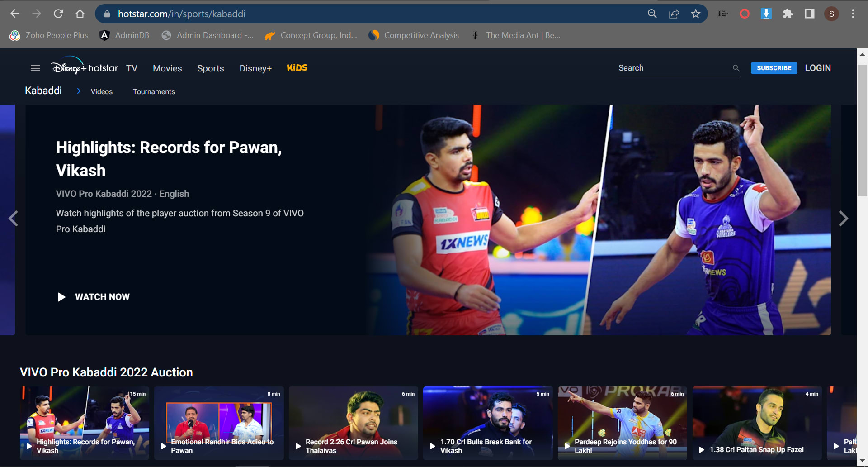Click the Kabaddi breadcrumb heading

click(x=43, y=91)
